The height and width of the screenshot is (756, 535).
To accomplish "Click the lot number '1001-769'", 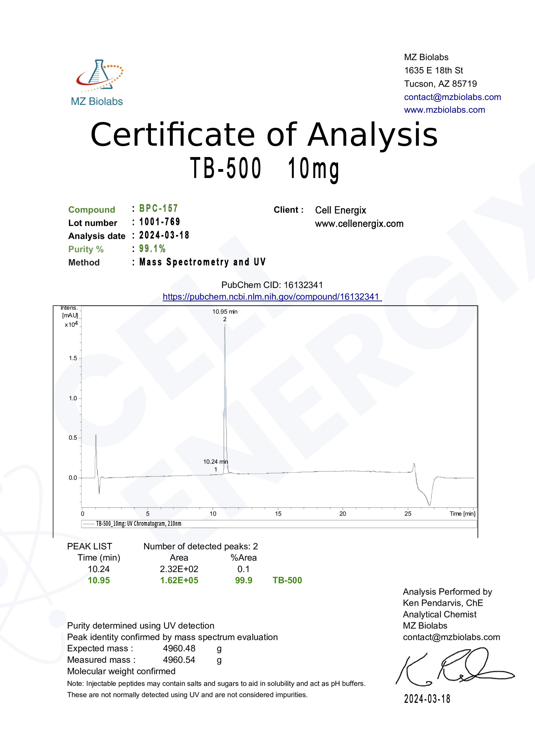I will [160, 222].
